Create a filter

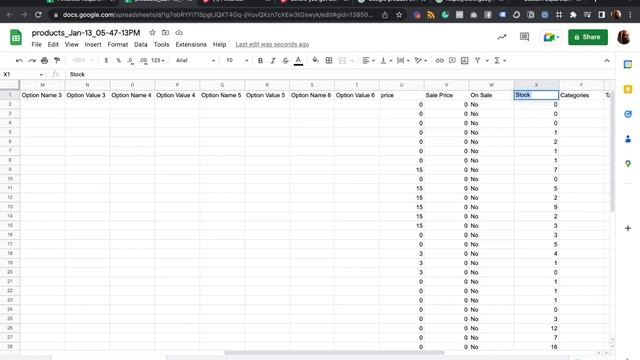477,60
